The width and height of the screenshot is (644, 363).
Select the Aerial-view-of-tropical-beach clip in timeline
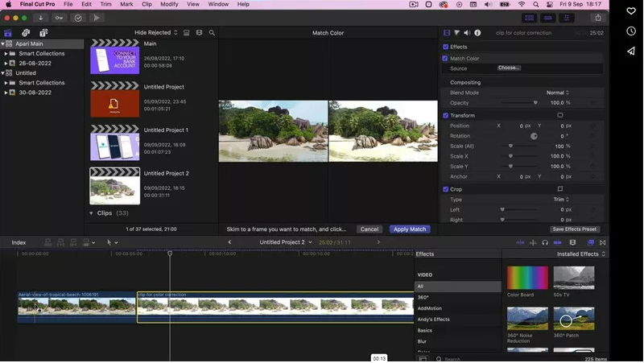click(x=76, y=307)
